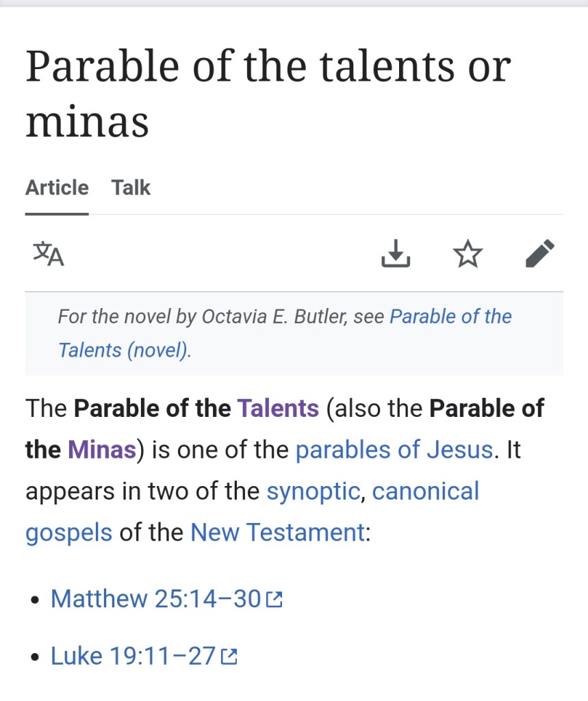Click the page title heading
This screenshot has height=701, width=588.
pos(267,94)
